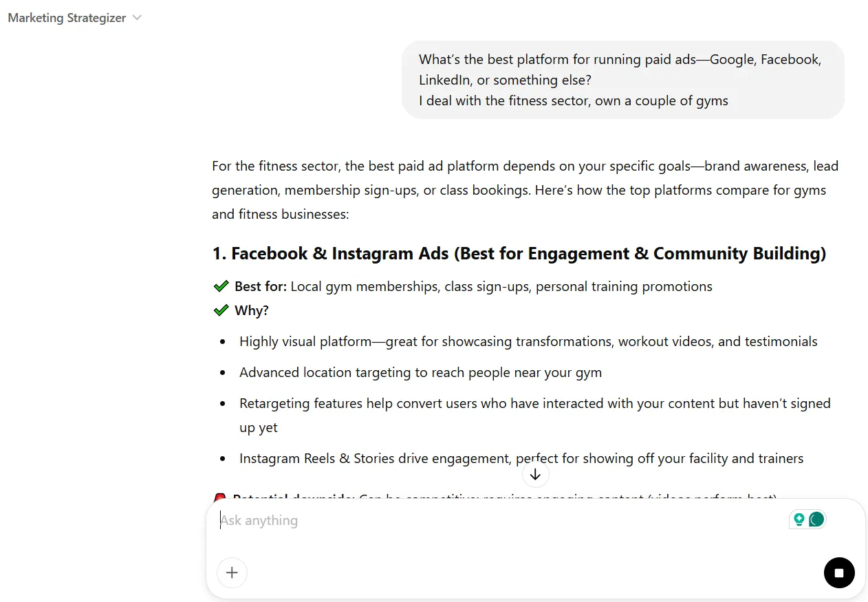Click the scroll-to-bottom down arrow button

pos(535,475)
